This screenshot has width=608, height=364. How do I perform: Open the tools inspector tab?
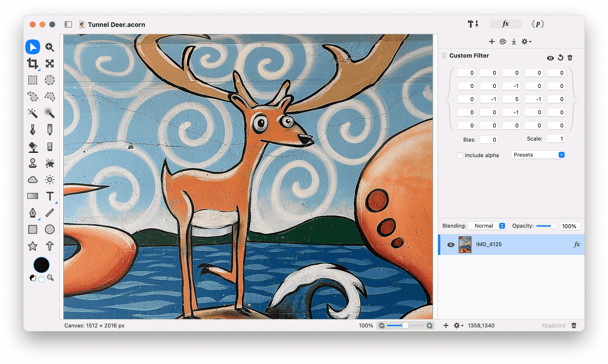[x=473, y=24]
